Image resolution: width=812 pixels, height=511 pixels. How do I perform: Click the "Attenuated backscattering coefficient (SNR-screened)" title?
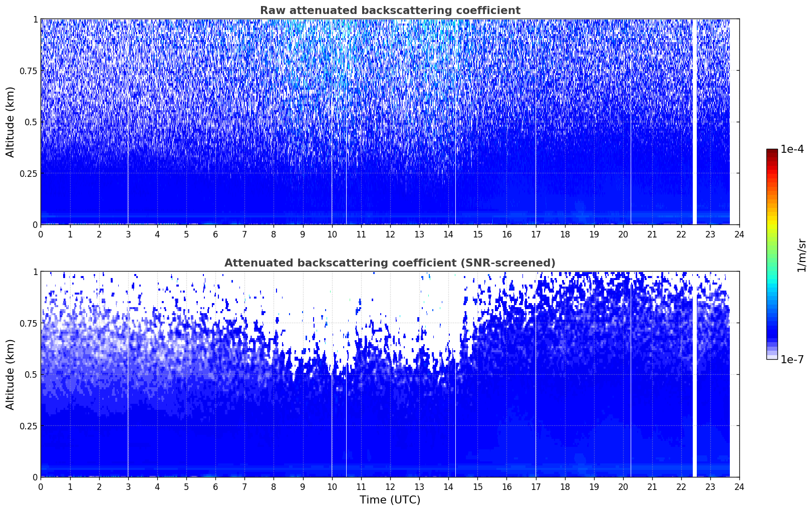[390, 263]
